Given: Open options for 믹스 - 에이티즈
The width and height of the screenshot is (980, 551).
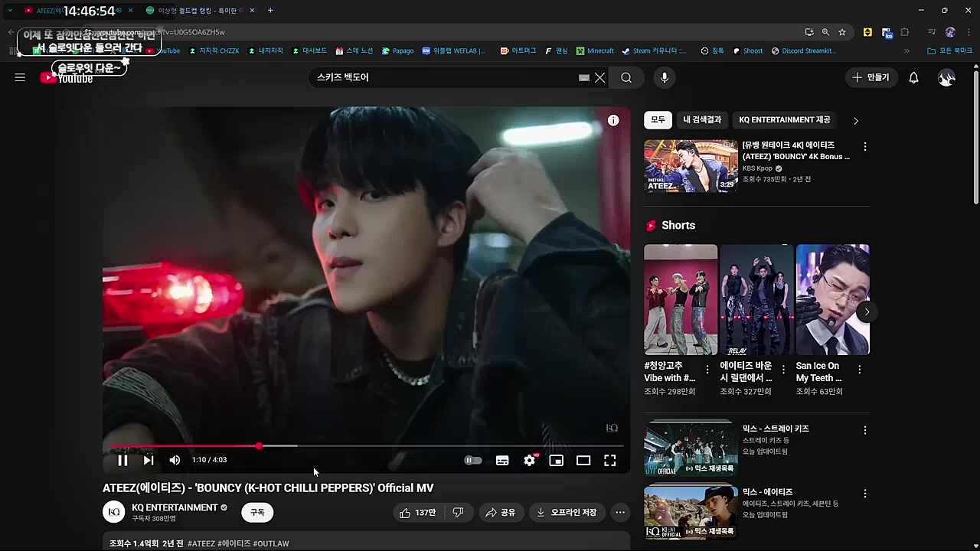Looking at the screenshot, I should [865, 494].
